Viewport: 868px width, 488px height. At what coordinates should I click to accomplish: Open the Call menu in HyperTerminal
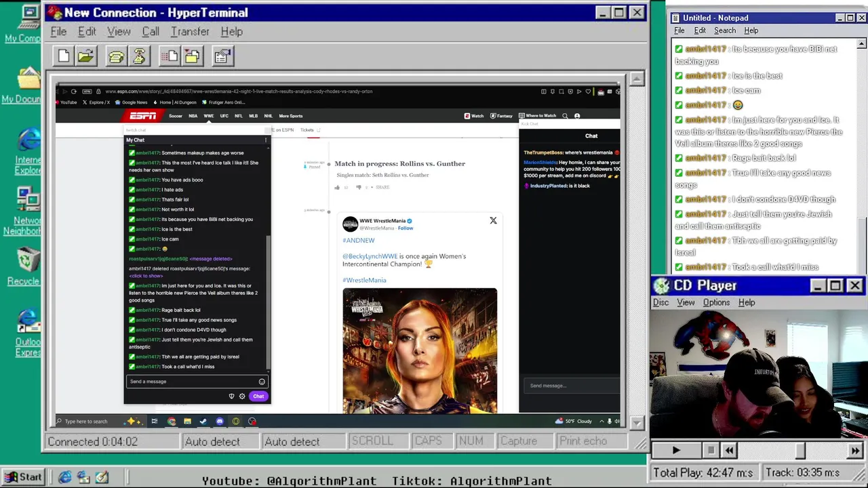(151, 31)
